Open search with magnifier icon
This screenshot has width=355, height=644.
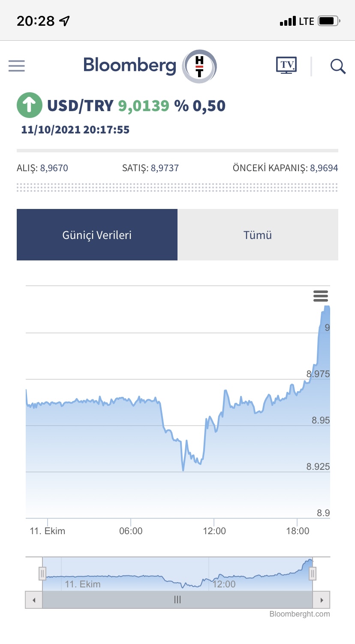(x=338, y=66)
